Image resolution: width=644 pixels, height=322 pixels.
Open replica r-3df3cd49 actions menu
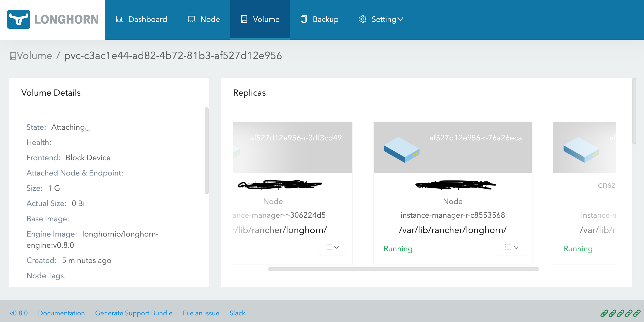point(332,247)
